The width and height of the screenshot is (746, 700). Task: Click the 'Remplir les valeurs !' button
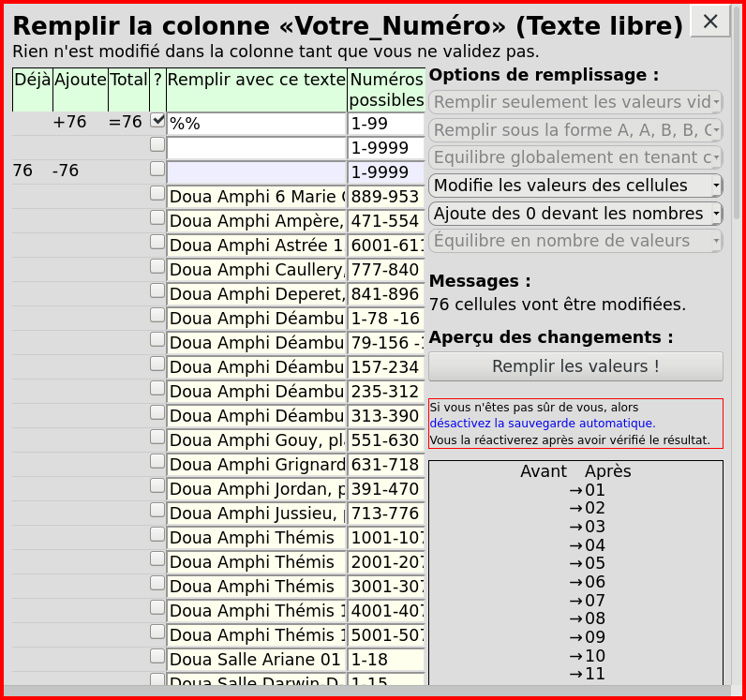tap(575, 366)
